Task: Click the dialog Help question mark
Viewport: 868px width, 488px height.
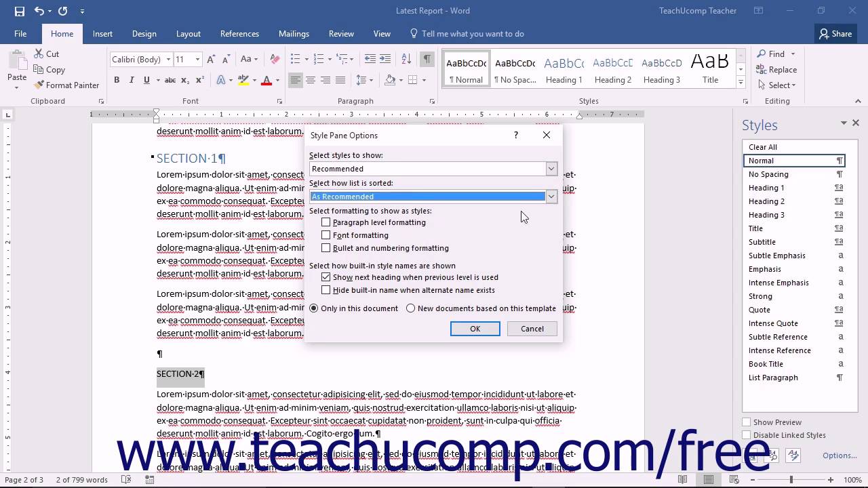Action: coord(516,135)
